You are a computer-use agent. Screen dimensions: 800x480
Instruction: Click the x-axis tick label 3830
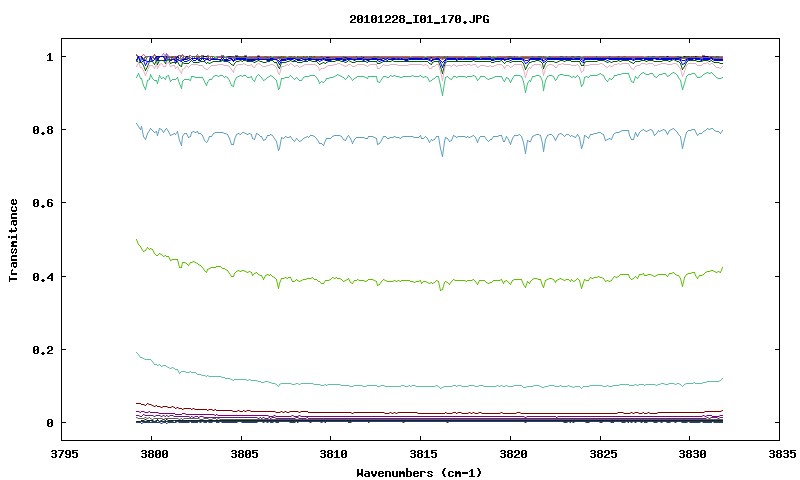690,454
